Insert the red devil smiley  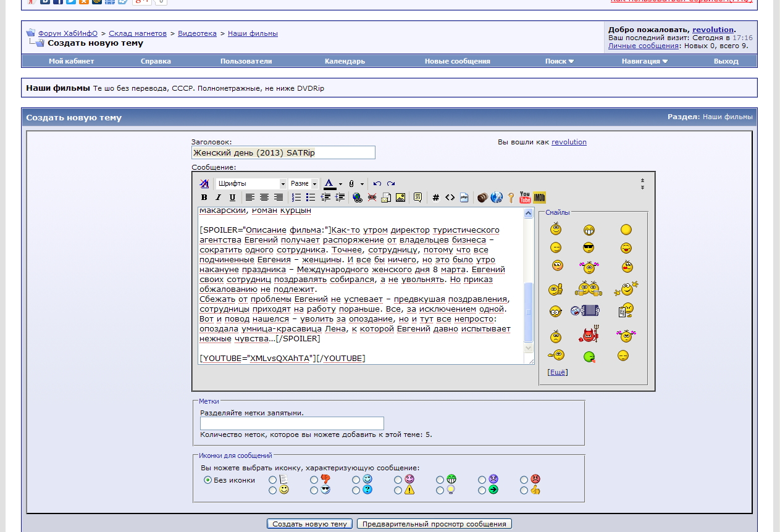coord(589,335)
